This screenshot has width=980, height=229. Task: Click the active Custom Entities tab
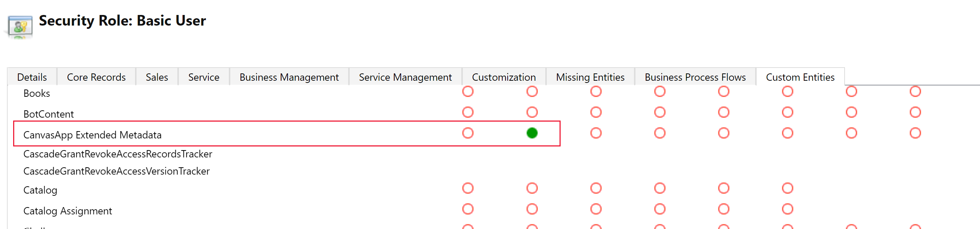point(799,77)
